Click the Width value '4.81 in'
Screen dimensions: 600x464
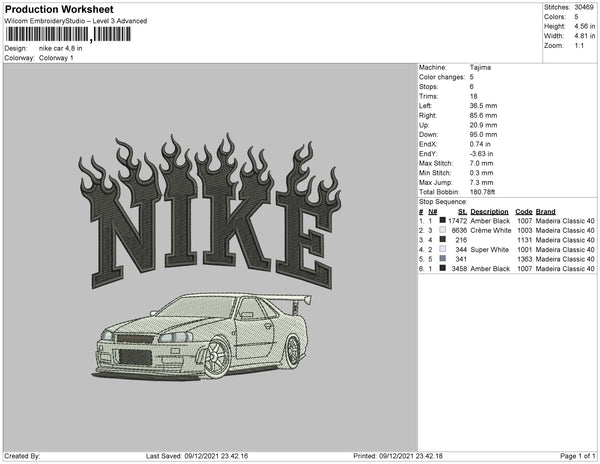(585, 36)
